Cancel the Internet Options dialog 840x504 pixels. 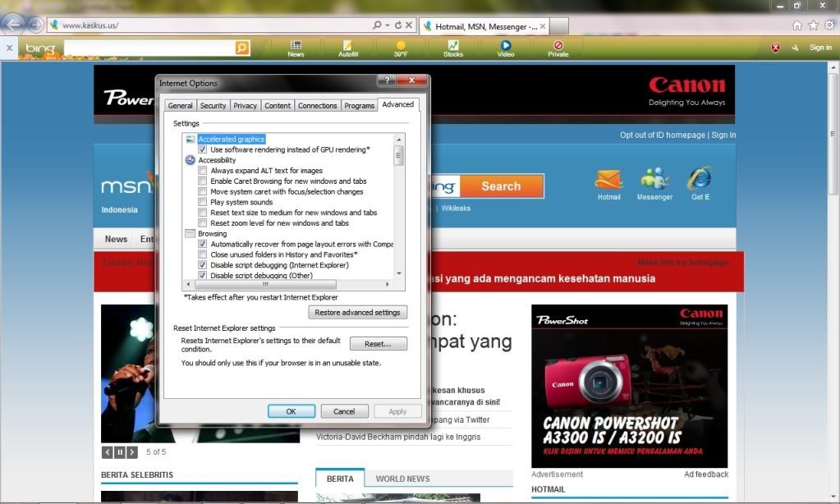point(344,411)
